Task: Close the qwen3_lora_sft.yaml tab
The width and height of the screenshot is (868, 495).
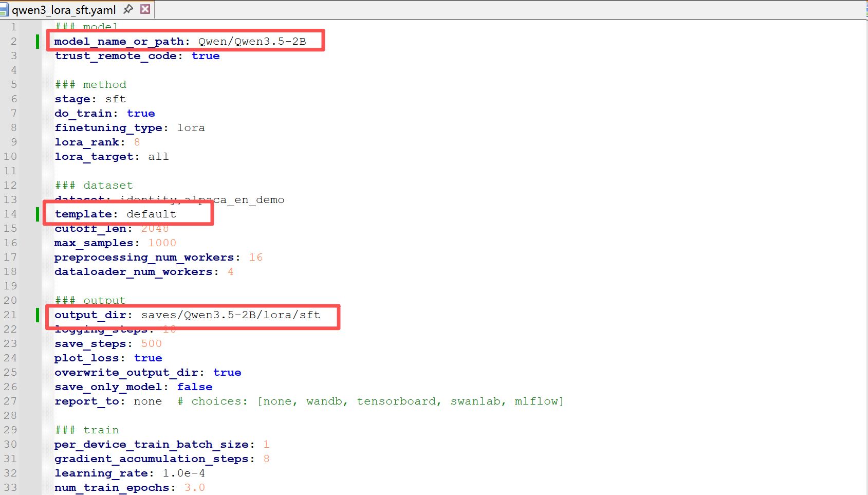Action: (145, 9)
